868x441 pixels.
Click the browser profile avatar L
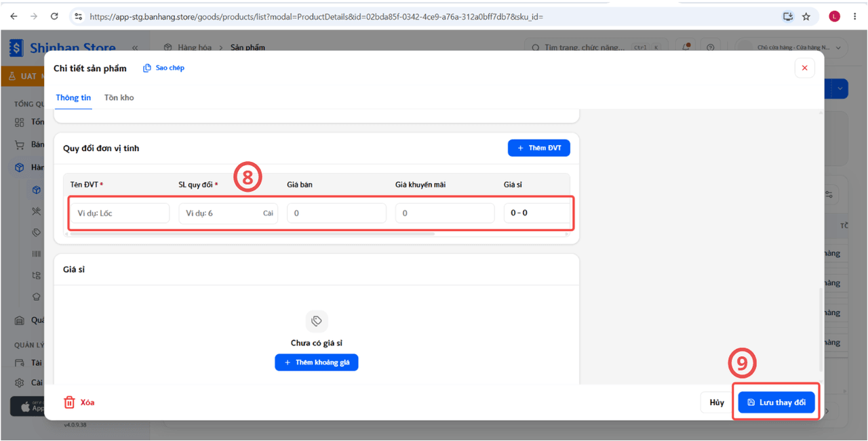click(x=834, y=16)
